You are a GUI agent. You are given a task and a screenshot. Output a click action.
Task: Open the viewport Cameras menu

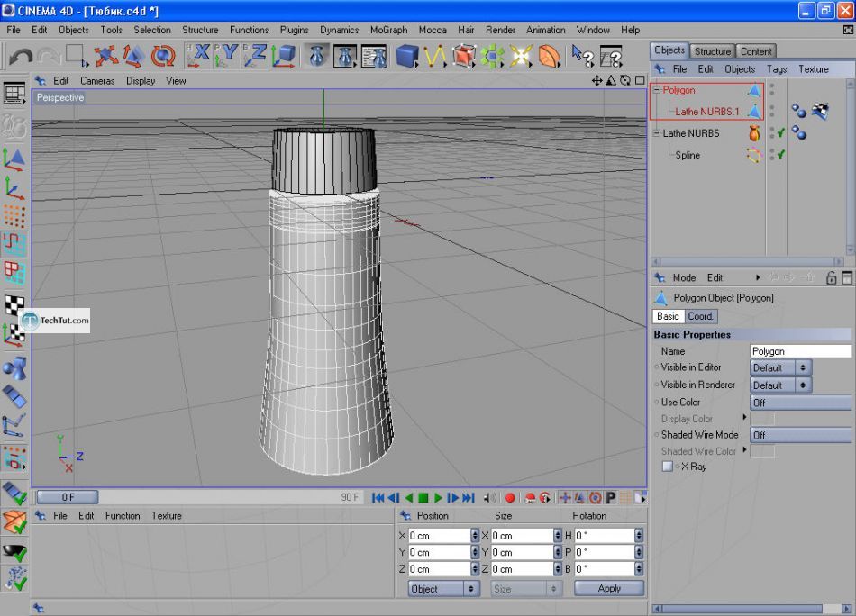coord(97,81)
